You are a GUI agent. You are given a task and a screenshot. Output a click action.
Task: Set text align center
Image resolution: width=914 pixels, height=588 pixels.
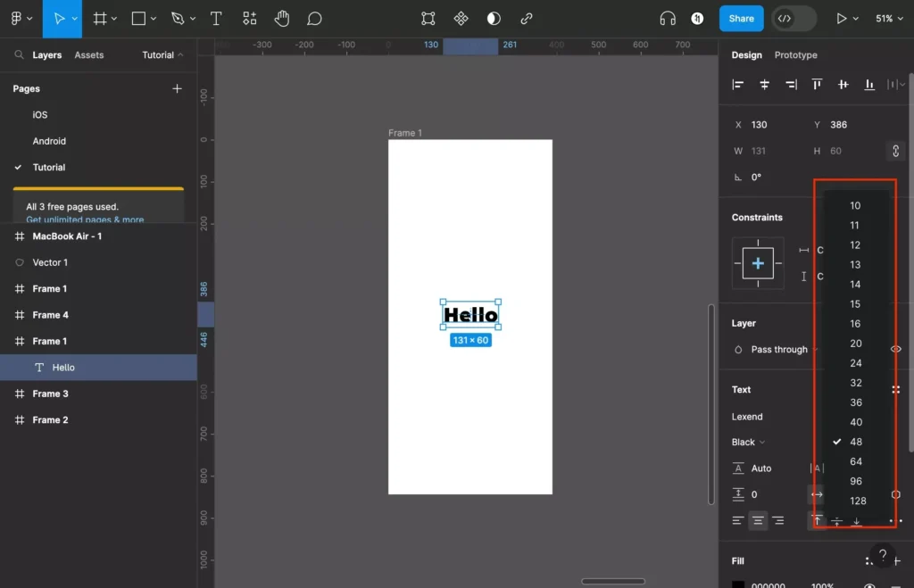pyautogui.click(x=758, y=520)
